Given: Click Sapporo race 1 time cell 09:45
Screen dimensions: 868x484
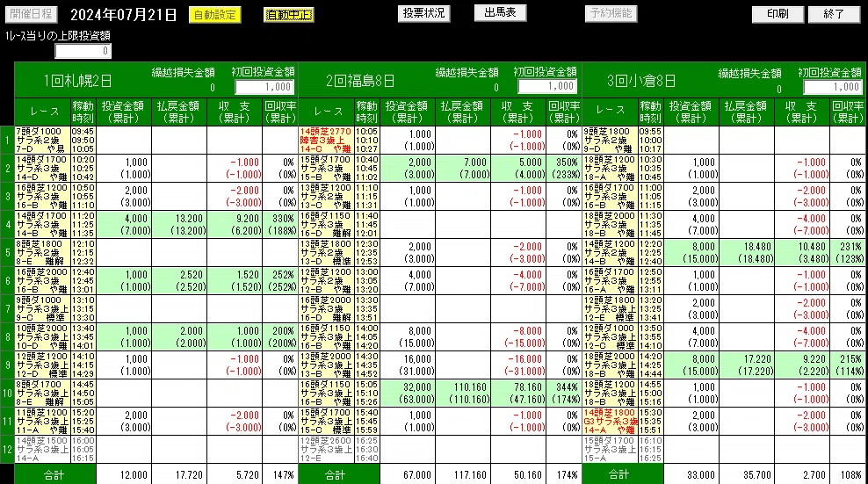Looking at the screenshot, I should pyautogui.click(x=83, y=141).
